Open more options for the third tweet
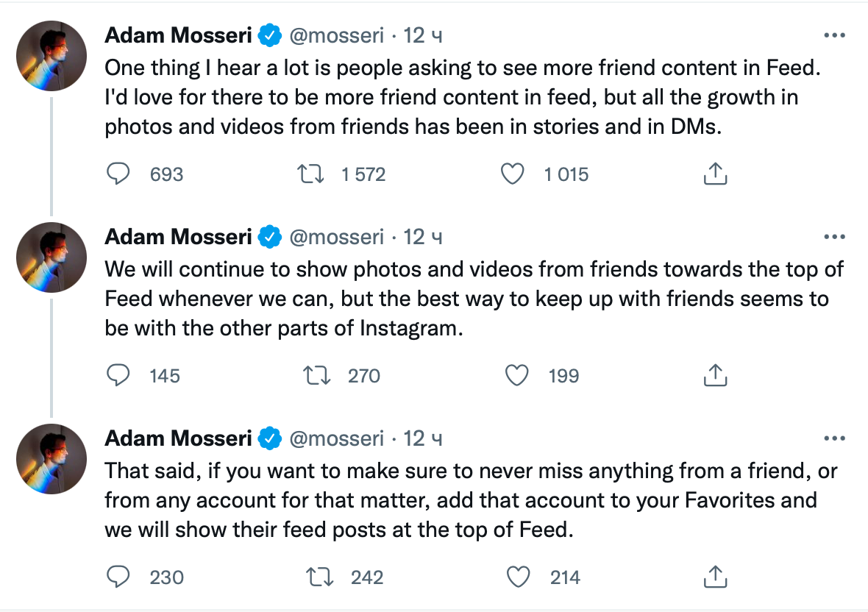 tap(834, 439)
